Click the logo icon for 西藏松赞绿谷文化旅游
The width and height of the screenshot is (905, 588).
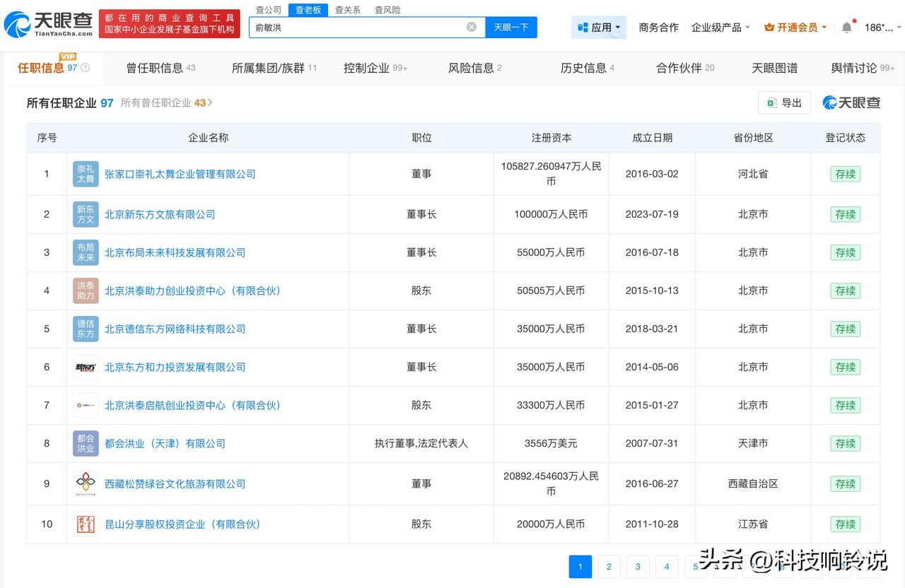pos(86,484)
